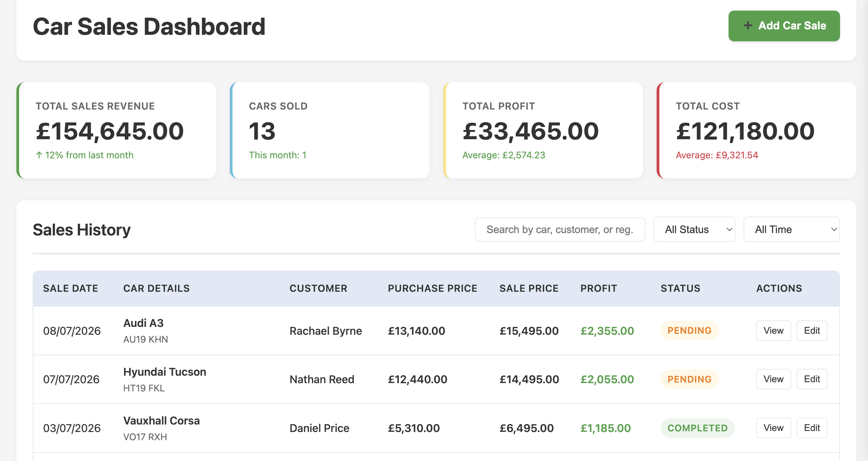
Task: View the Audi A3 sale
Action: tap(773, 330)
